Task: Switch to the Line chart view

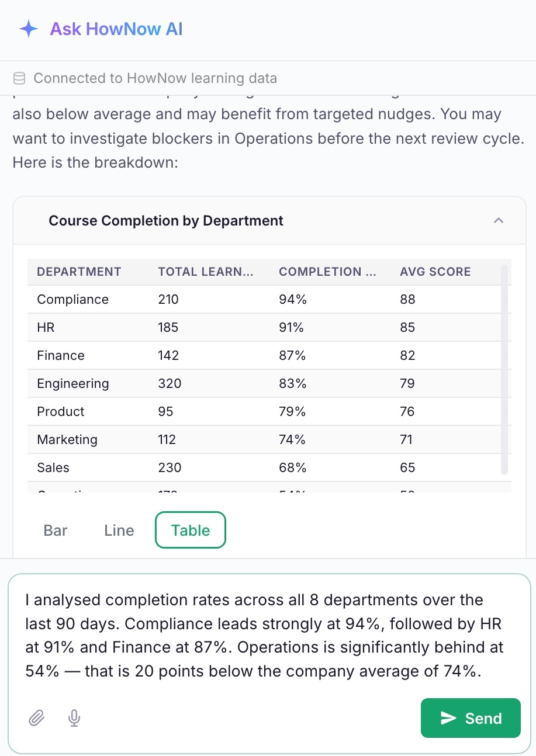Action: pyautogui.click(x=119, y=530)
